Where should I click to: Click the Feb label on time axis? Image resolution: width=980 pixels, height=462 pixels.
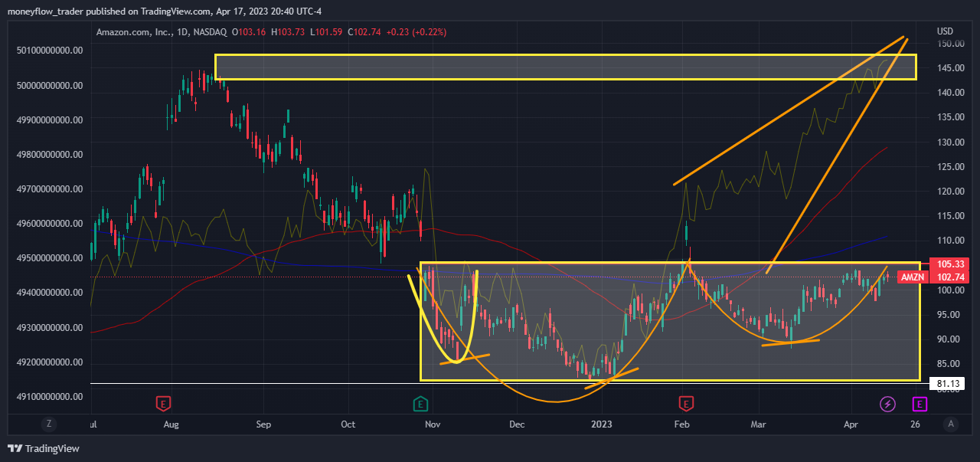[681, 424]
